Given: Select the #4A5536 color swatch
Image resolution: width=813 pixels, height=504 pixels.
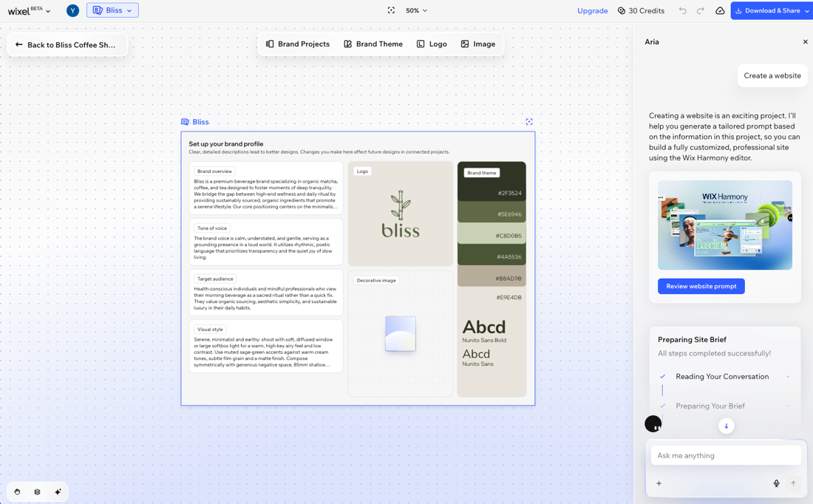Looking at the screenshot, I should tap(491, 255).
